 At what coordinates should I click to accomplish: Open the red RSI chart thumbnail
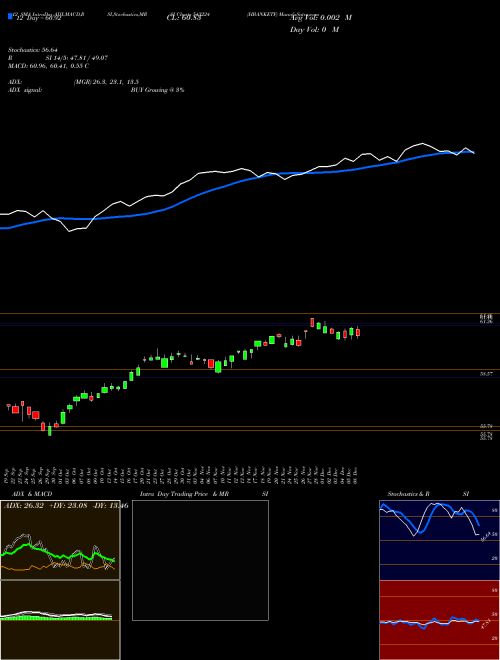click(439, 620)
